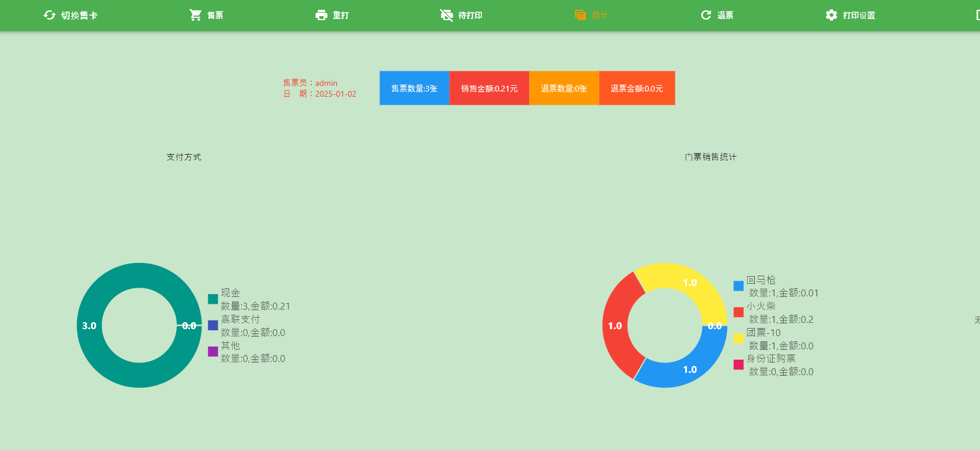980x450 pixels.
Task: Click the red 销售金额 0.21元 tile
Action: [x=489, y=88]
